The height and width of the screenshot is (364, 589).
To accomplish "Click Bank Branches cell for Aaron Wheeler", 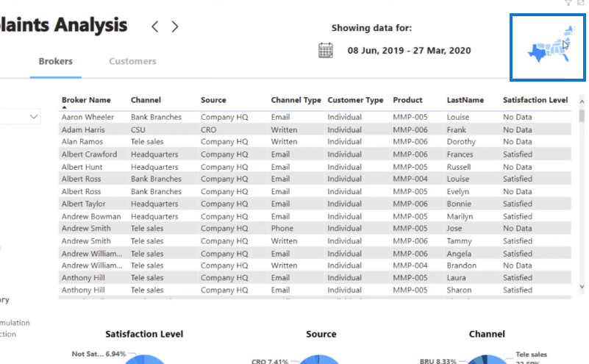I will coord(156,117).
